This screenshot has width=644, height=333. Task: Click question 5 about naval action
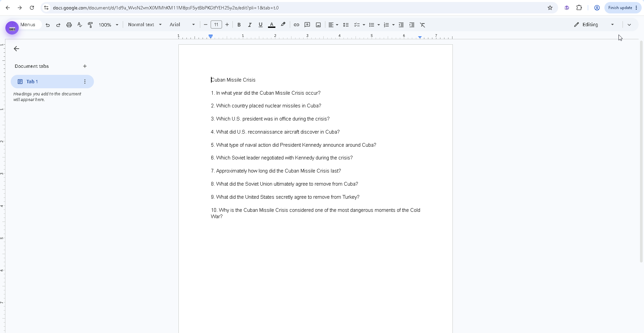pyautogui.click(x=293, y=145)
